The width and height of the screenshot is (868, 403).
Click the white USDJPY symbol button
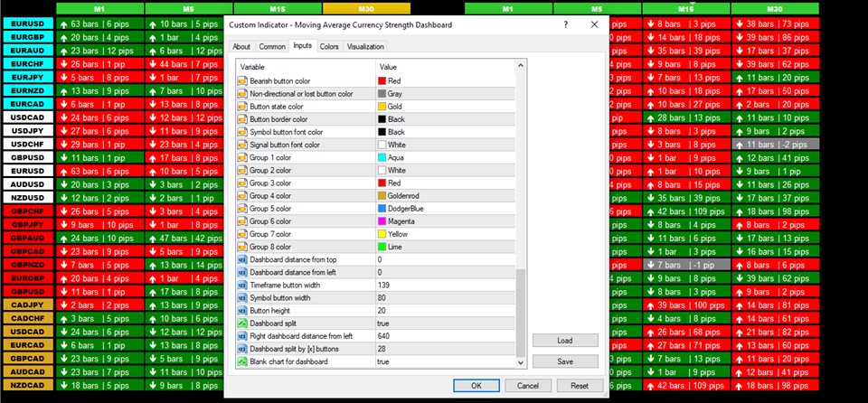[28, 131]
